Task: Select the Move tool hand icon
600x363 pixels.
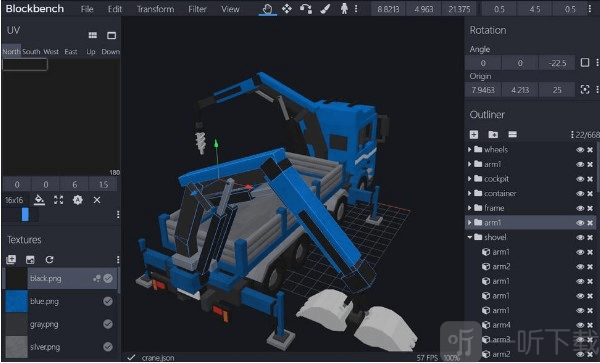Action: (x=267, y=9)
